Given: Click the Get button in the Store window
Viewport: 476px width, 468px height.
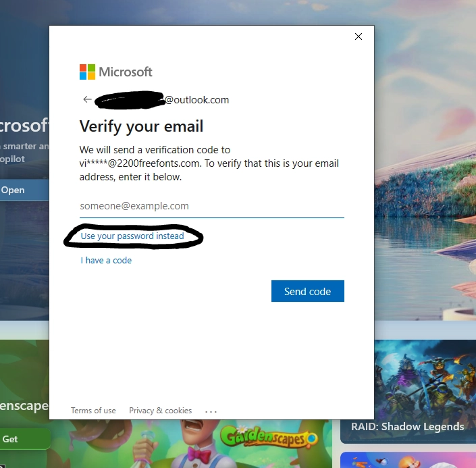Looking at the screenshot, I should 25,439.
